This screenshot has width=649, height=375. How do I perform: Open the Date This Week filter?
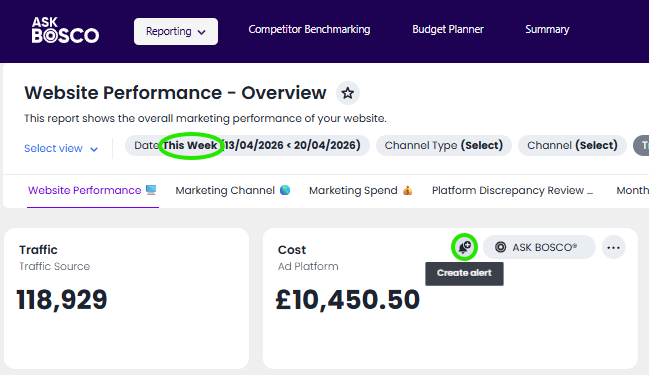click(247, 145)
